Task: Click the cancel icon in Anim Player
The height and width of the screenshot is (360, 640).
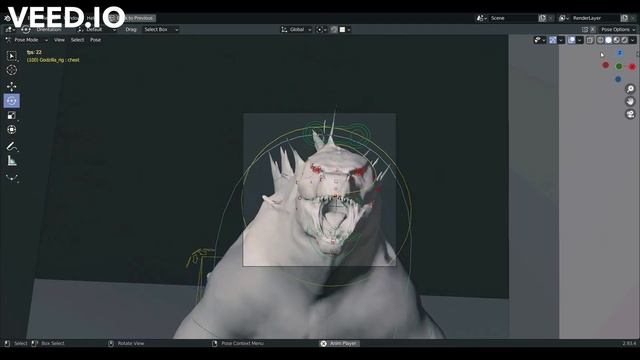Action: [x=323, y=344]
